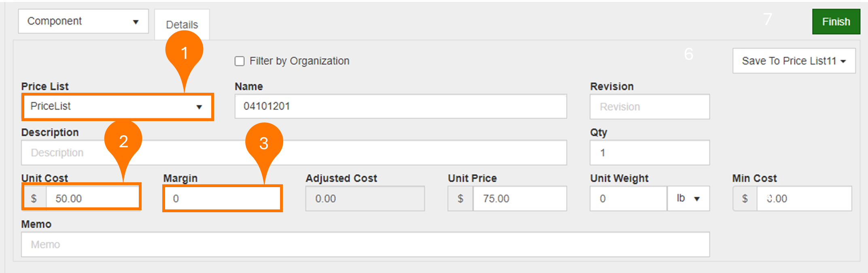Click the Min Cost input field
Image resolution: width=868 pixels, height=273 pixels.
tap(804, 198)
